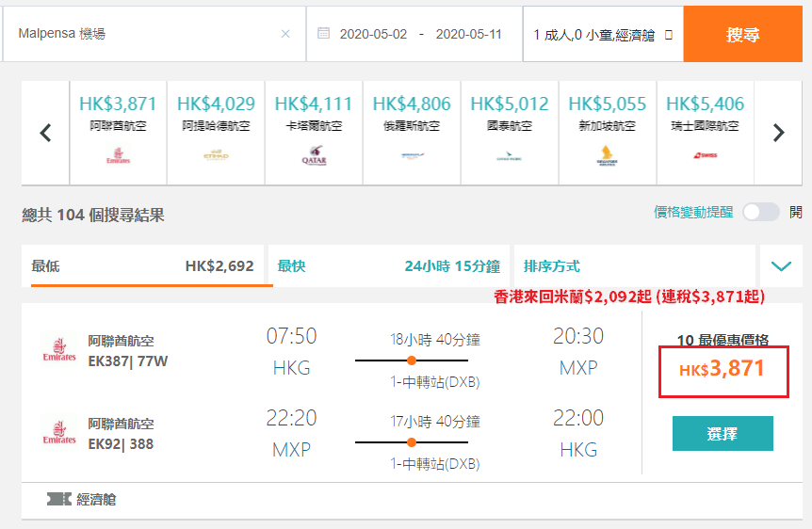
Task: Switch to 最快 fastest tab
Action: [x=389, y=266]
